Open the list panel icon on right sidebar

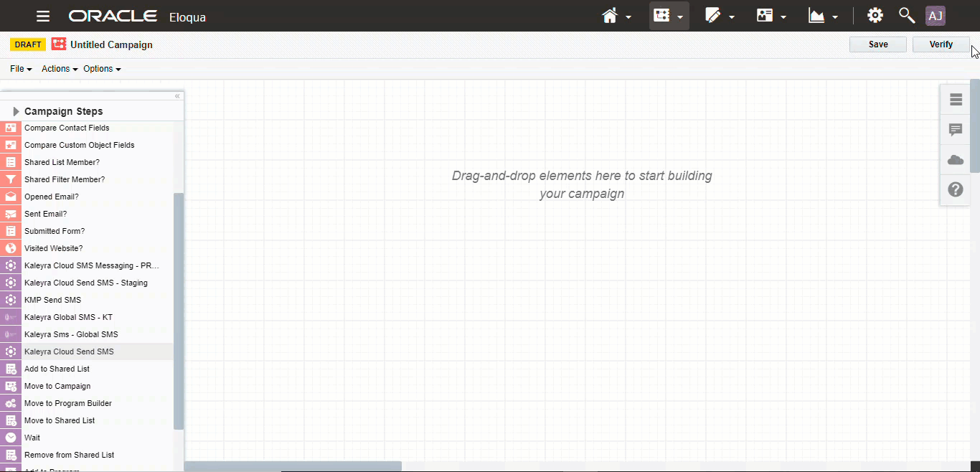pyautogui.click(x=956, y=100)
